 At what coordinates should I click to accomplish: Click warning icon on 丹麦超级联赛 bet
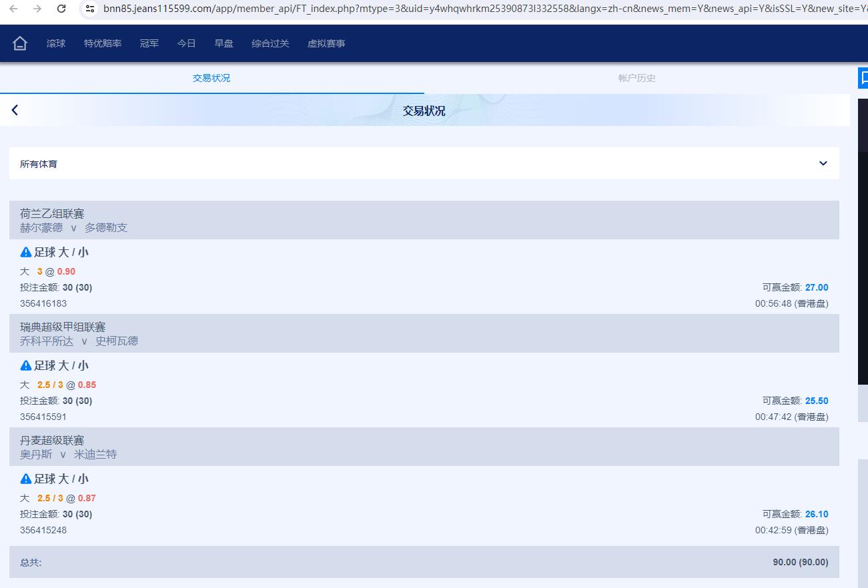pos(26,479)
